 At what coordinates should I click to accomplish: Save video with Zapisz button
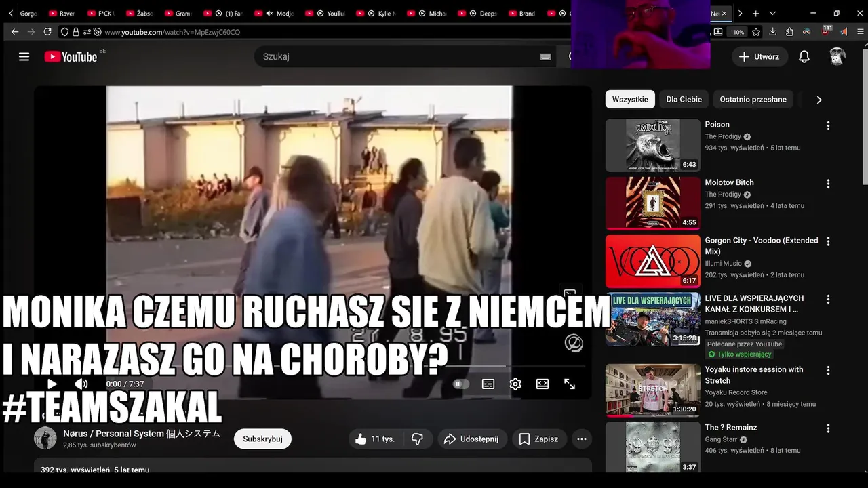[539, 439]
